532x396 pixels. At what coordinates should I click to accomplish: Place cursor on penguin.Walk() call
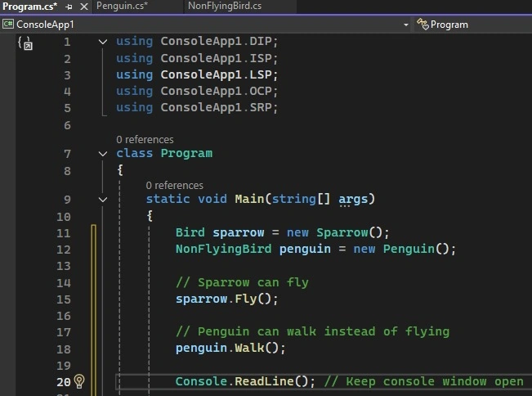tap(230, 348)
